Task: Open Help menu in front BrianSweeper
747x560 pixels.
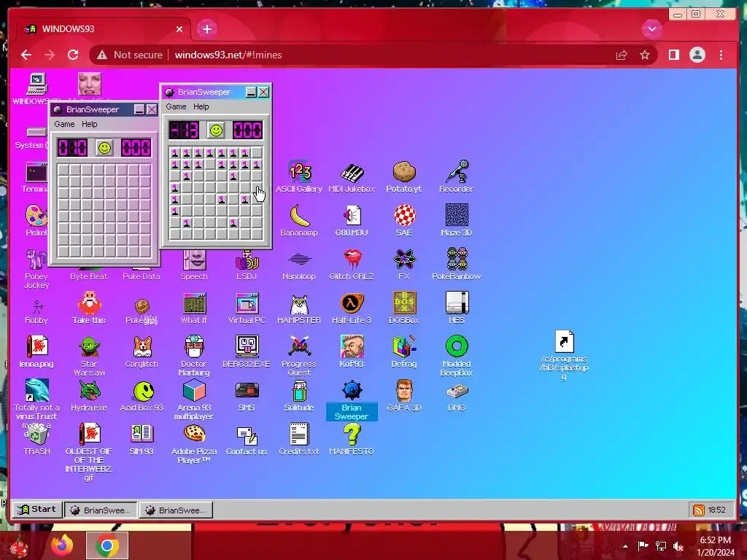Action: pyautogui.click(x=201, y=106)
